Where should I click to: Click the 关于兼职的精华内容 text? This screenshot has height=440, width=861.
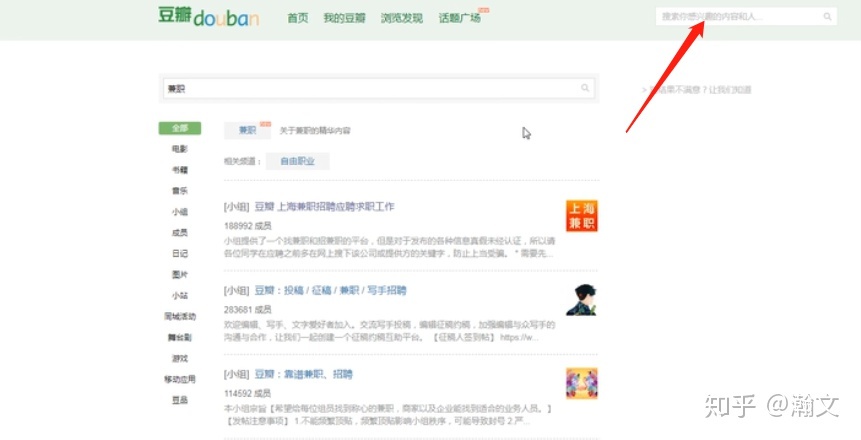[x=315, y=131]
